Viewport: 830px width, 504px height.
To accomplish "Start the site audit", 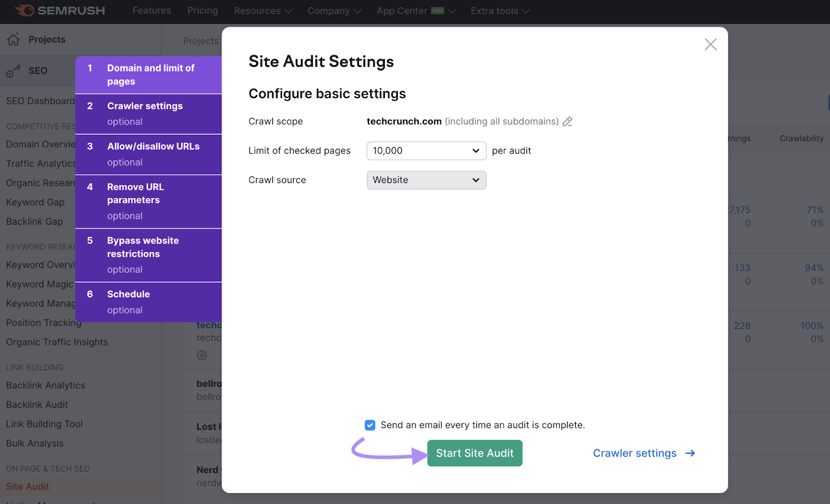I will point(474,453).
